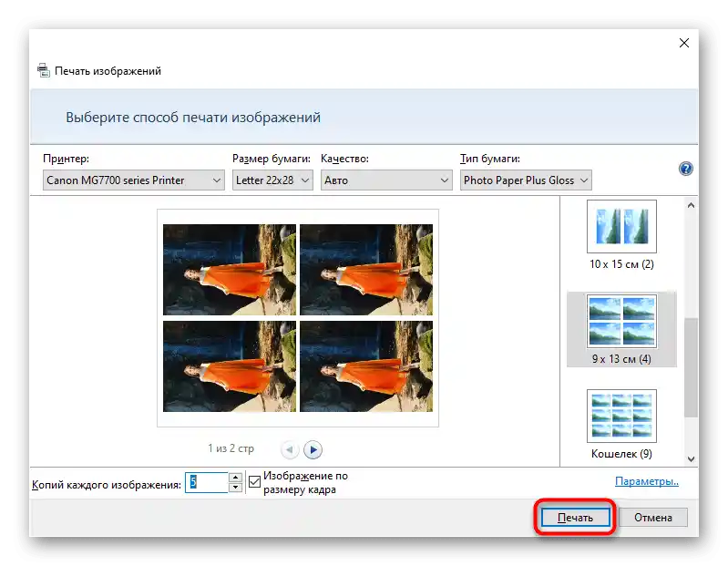Click the layout list scroll-up arrow

pyautogui.click(x=691, y=205)
